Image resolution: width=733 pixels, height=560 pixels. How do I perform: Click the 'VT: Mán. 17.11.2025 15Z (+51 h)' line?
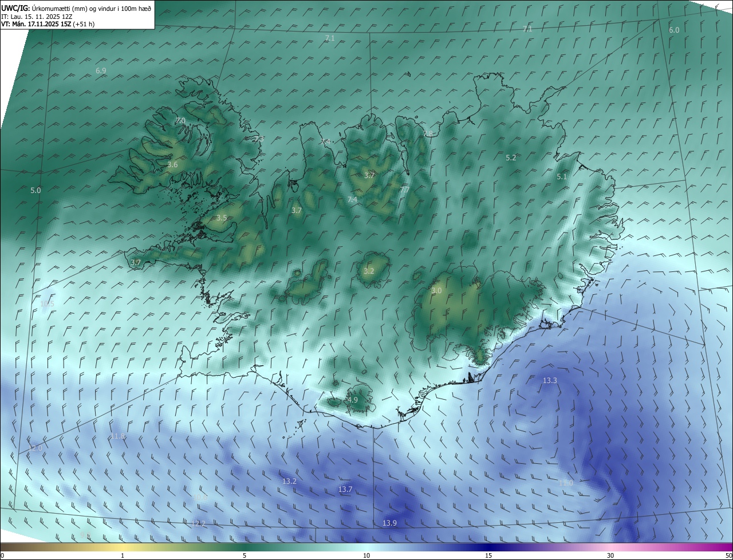[48, 25]
